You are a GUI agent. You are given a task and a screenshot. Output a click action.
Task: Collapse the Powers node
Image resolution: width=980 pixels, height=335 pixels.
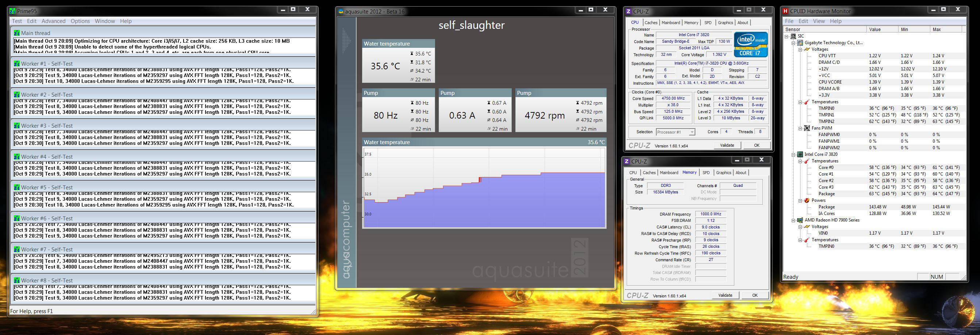tap(800, 200)
